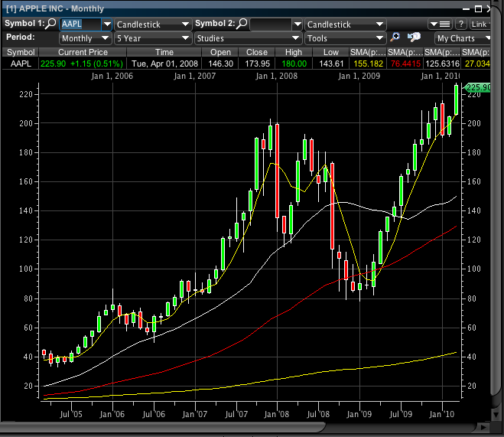This screenshot has width=504, height=437.
Task: Click the Symbol 1 search magnifier icon
Action: click(51, 24)
